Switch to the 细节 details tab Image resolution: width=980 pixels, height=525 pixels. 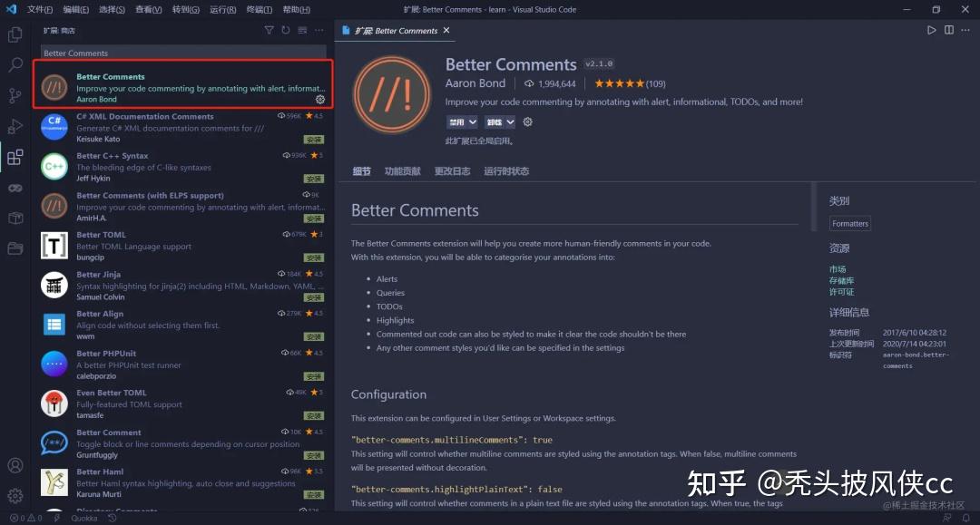click(x=362, y=171)
